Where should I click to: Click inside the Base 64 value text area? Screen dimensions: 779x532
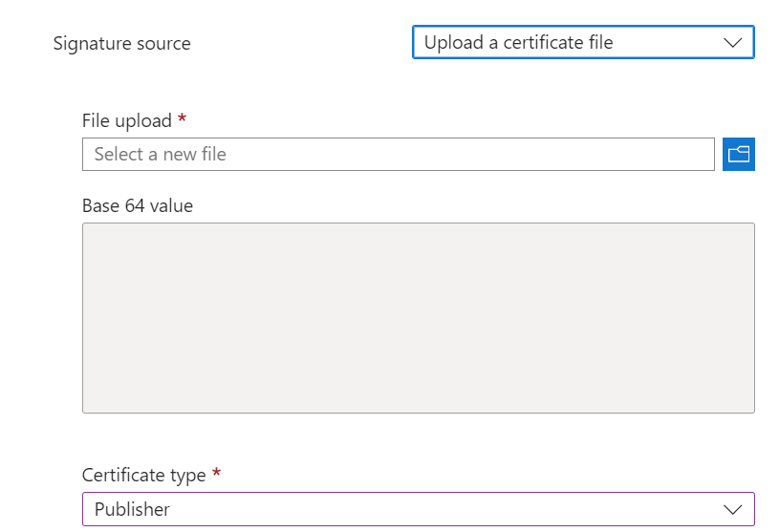pyautogui.click(x=418, y=317)
